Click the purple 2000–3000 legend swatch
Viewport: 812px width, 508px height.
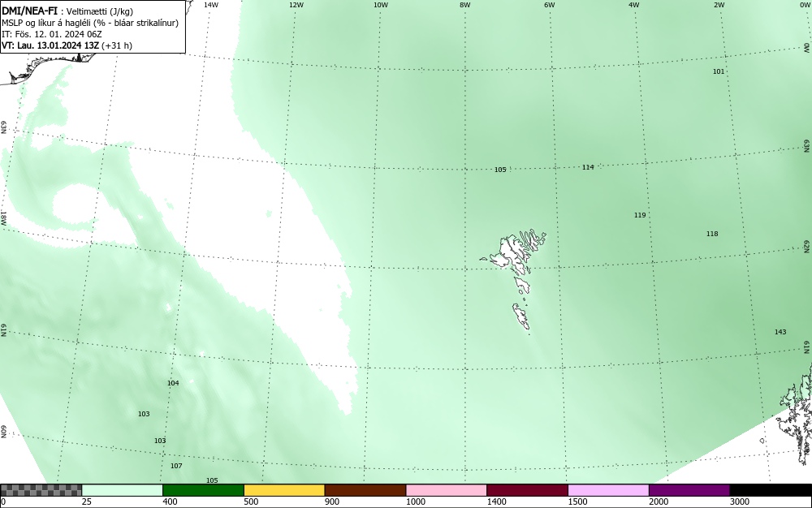689,490
